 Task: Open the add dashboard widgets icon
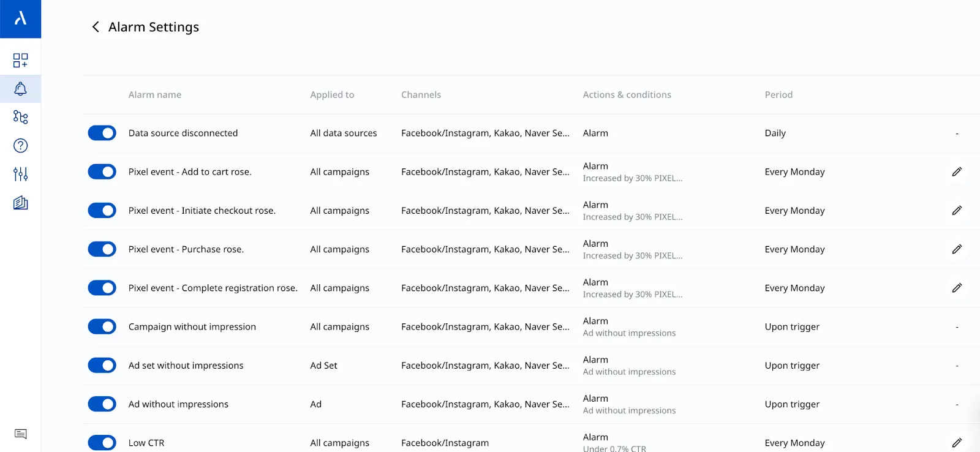coord(20,60)
